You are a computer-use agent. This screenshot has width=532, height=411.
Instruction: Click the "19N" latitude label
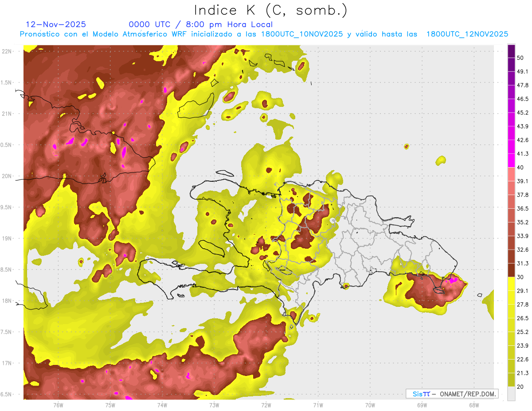[x=7, y=239]
